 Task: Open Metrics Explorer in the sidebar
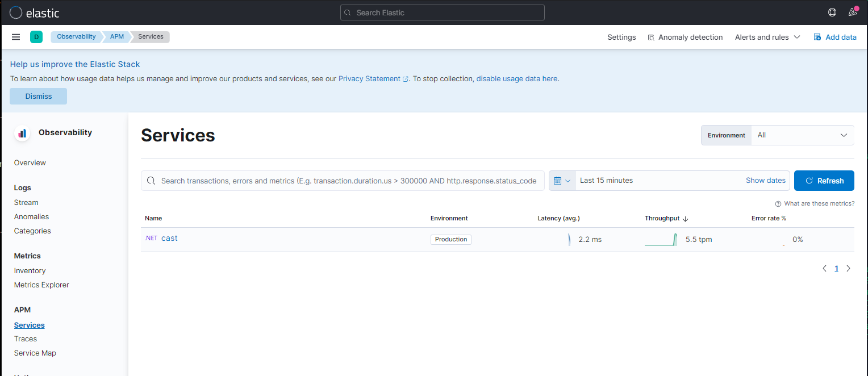tap(41, 285)
